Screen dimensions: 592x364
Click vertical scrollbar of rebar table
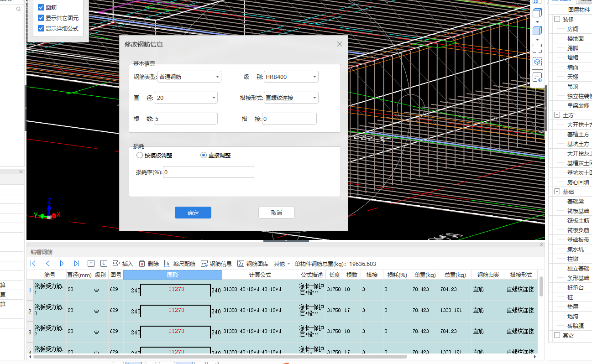[541, 286]
